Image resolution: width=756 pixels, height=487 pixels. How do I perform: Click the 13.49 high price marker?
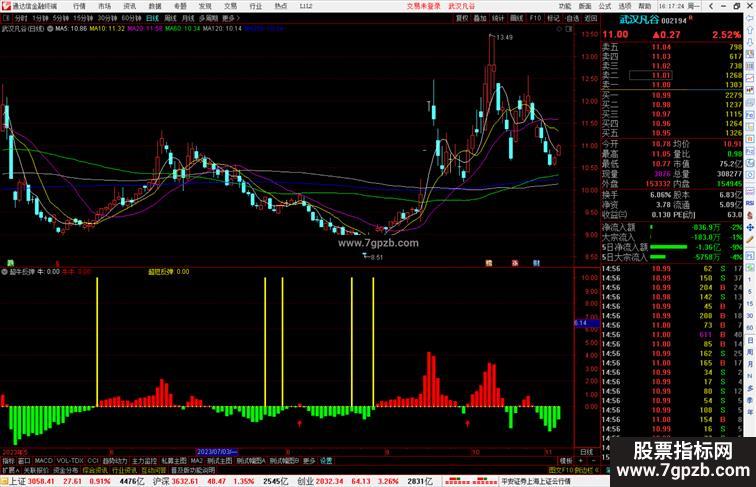[x=504, y=38]
